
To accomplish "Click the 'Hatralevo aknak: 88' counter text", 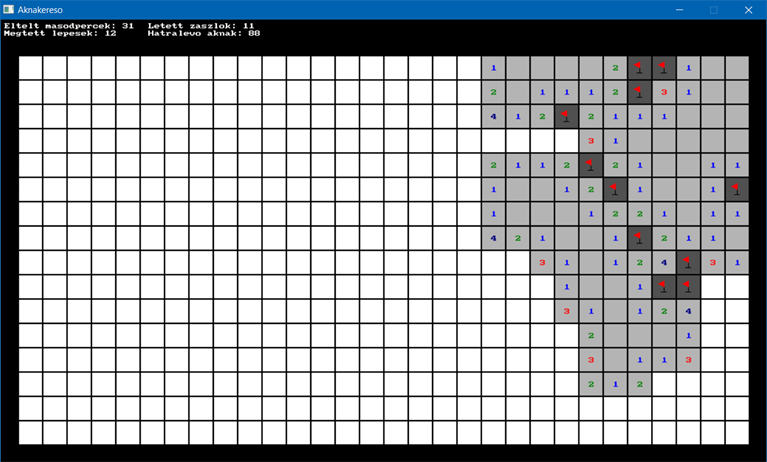I will [x=203, y=33].
